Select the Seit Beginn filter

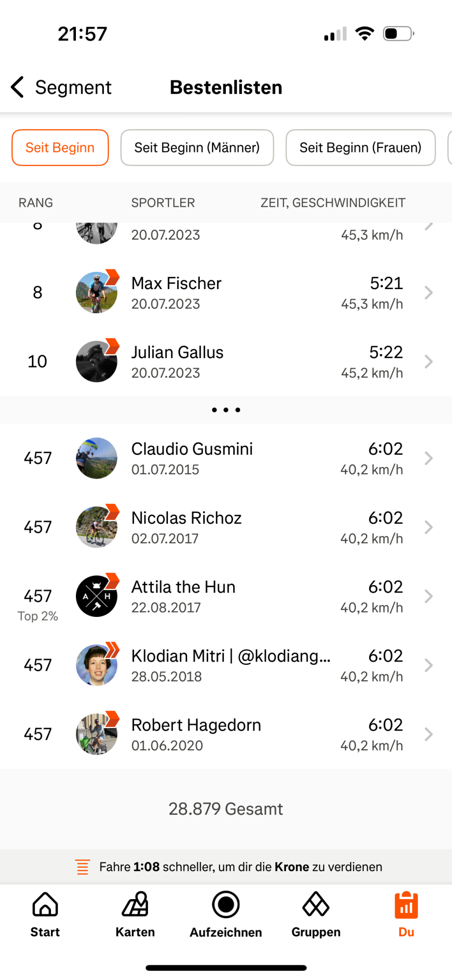point(60,147)
